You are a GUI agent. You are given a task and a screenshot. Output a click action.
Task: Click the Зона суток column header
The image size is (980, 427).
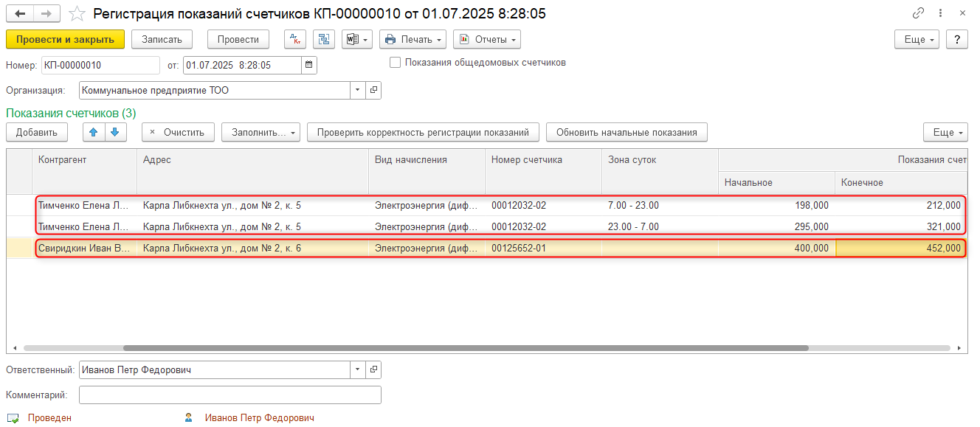tap(660, 171)
